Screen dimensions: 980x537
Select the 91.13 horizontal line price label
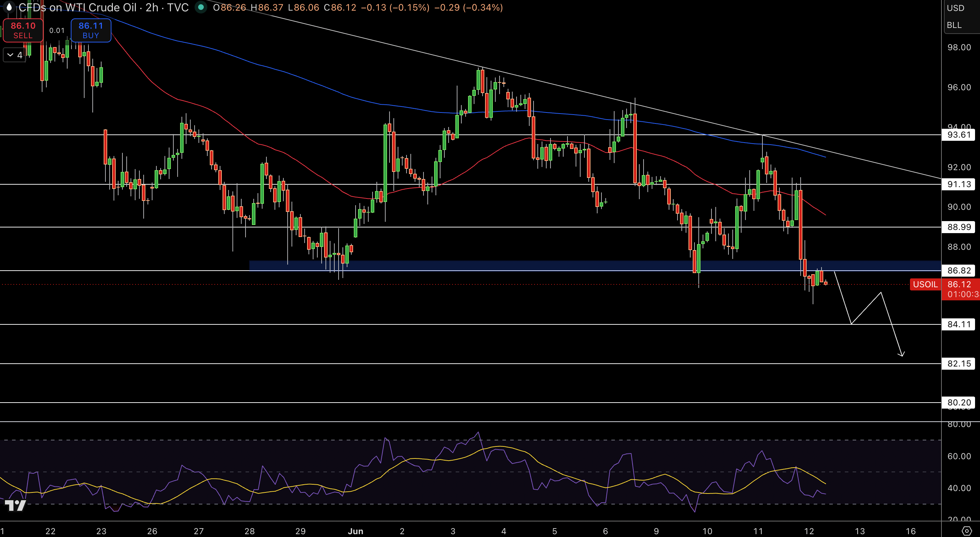[958, 184]
